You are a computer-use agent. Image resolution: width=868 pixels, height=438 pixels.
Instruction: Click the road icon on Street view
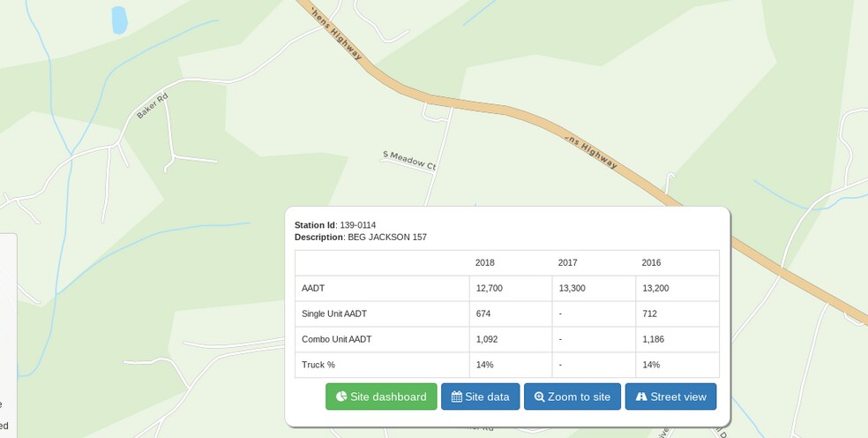641,396
